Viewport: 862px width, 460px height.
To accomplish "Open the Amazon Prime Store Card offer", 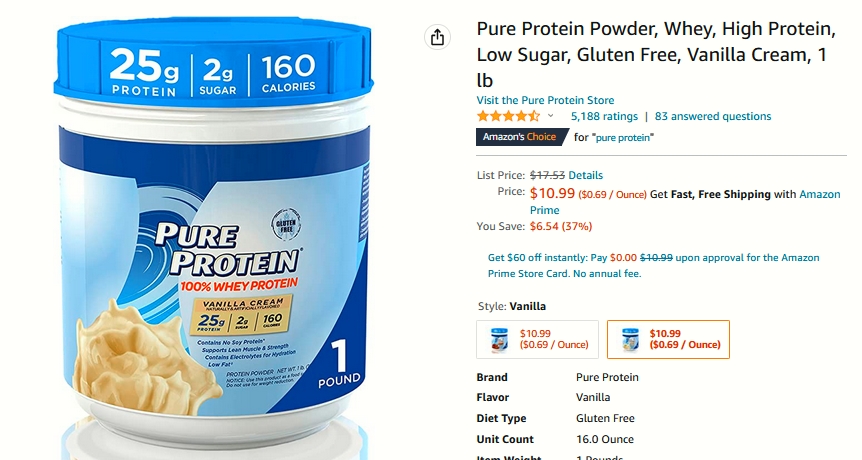I will pos(653,265).
